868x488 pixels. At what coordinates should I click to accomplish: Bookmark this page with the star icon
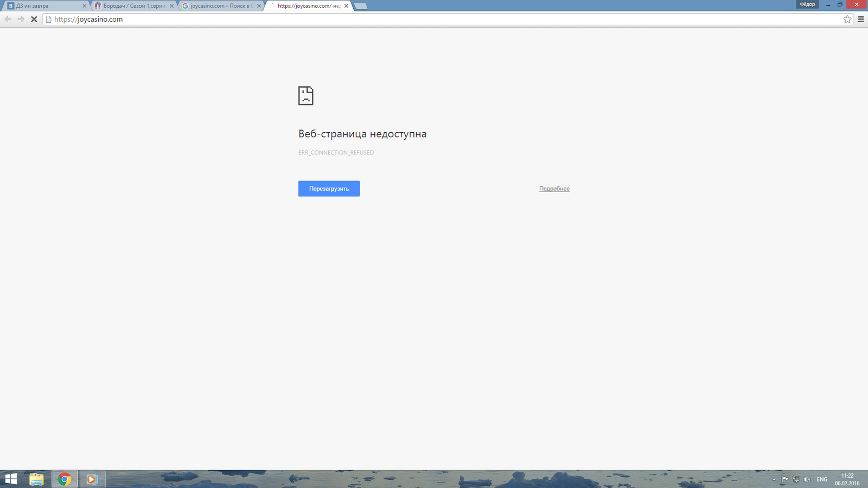coord(847,20)
